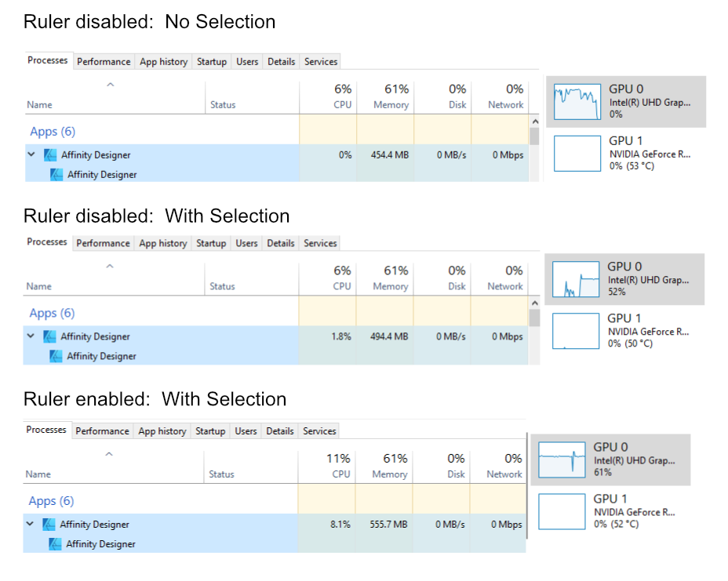Collapse Affinity Designer group in the No Selection panel
The image size is (728, 581).
point(31,155)
